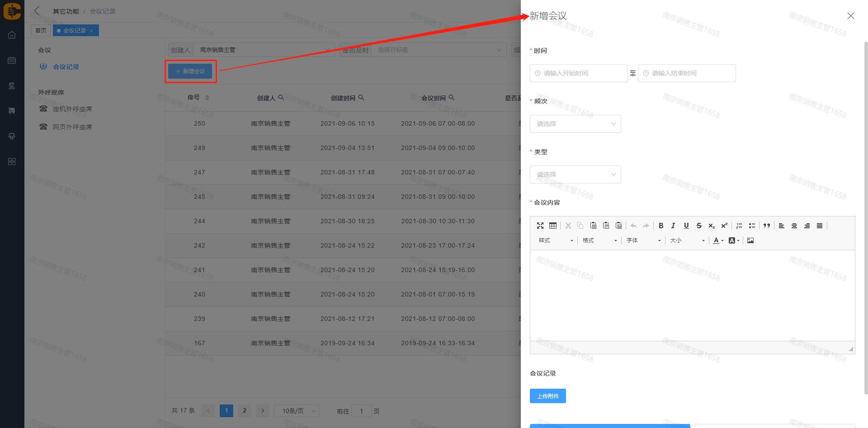Viewport: 868px width, 428px height.
Task: Click the center align icon
Action: click(794, 226)
